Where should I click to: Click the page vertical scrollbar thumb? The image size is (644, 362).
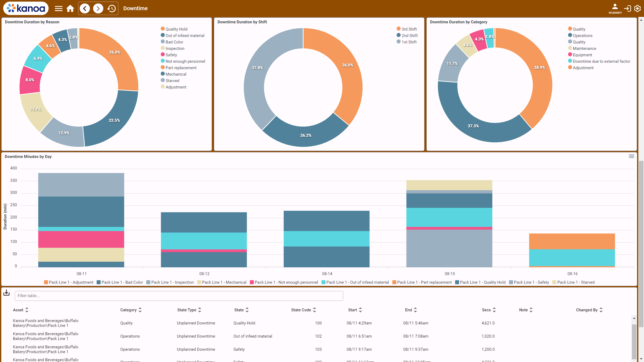tap(641, 244)
